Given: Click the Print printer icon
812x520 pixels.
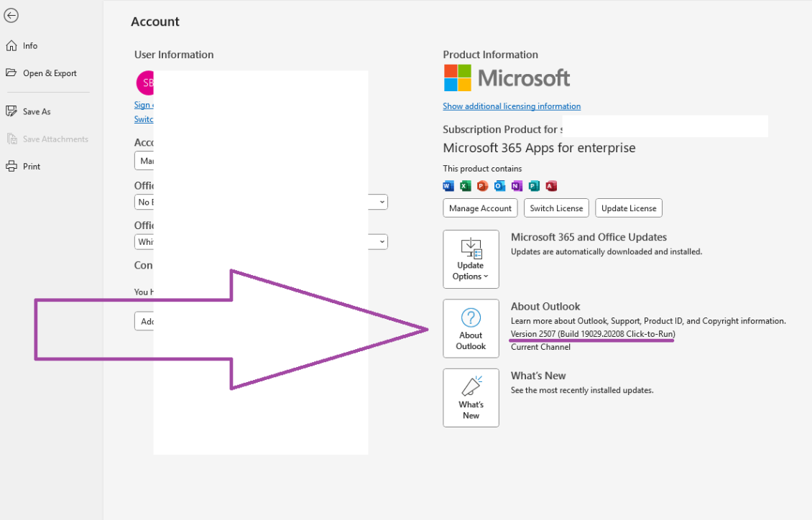Looking at the screenshot, I should [11, 166].
